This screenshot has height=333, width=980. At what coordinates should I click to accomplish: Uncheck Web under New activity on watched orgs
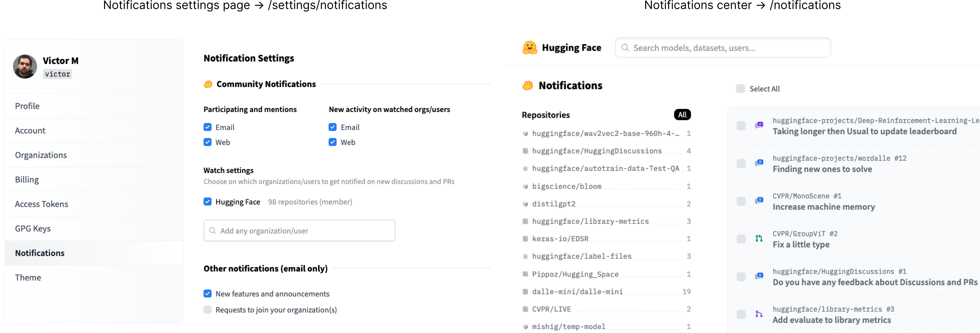(333, 142)
